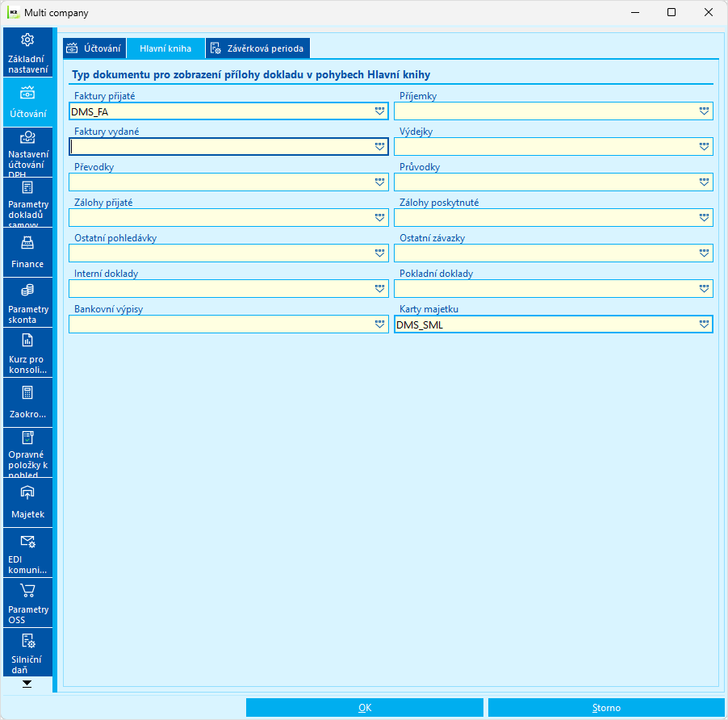Open Kurz pro konsolidaci sidebar icon
The height and width of the screenshot is (720, 728).
click(27, 341)
